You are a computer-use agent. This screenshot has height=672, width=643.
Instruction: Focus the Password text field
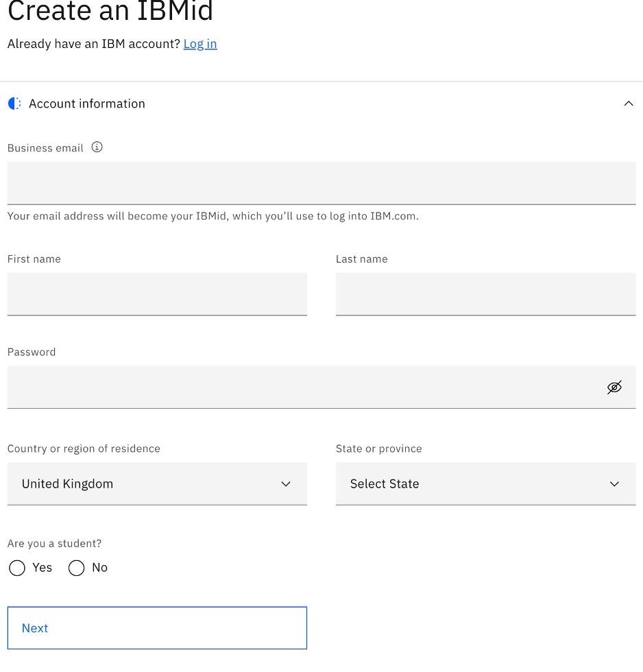(x=302, y=387)
